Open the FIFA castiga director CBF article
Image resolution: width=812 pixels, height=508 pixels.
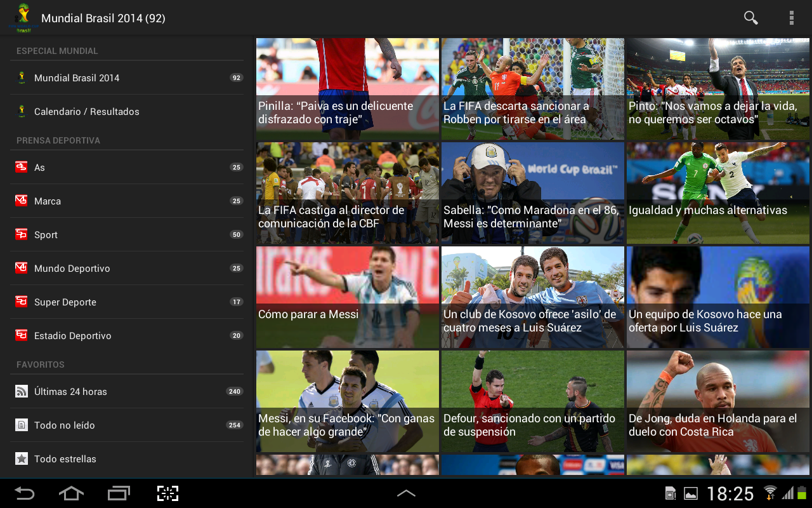coord(348,193)
